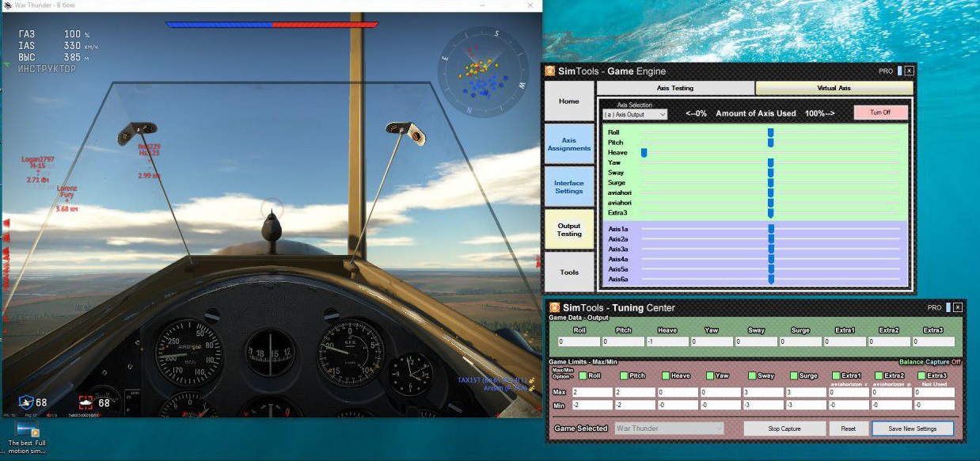The image size is (980, 461).
Task: Click the Extra1 Max limit field
Action: (849, 392)
